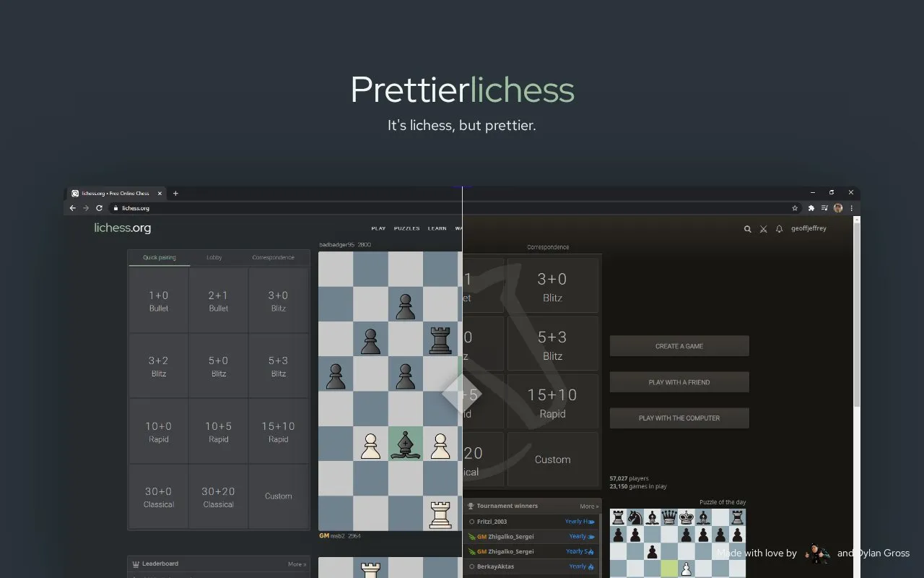Open the notifications bell icon
The width and height of the screenshot is (924, 578).
point(779,229)
